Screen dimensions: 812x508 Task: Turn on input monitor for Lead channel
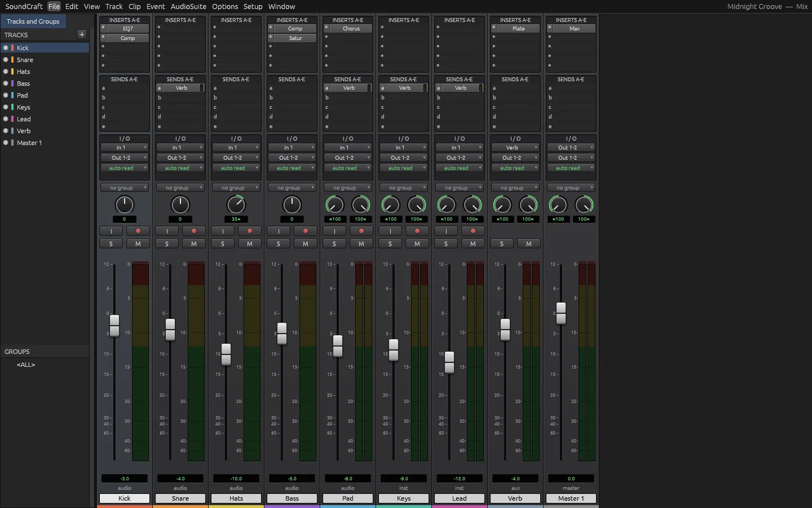pyautogui.click(x=446, y=231)
